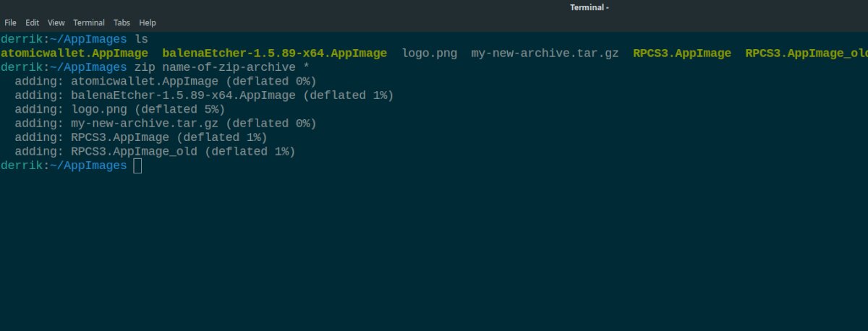This screenshot has width=868, height=331.
Task: Click logo.png in the ls listing
Action: (x=429, y=53)
